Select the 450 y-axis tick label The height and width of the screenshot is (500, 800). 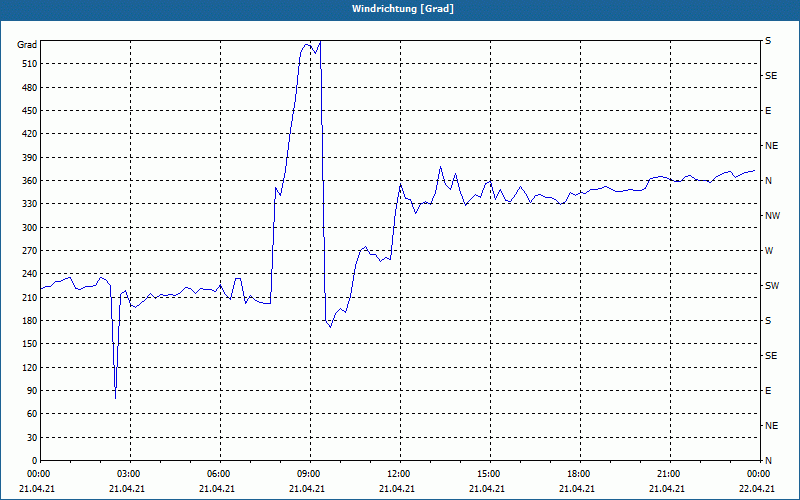(x=29, y=111)
